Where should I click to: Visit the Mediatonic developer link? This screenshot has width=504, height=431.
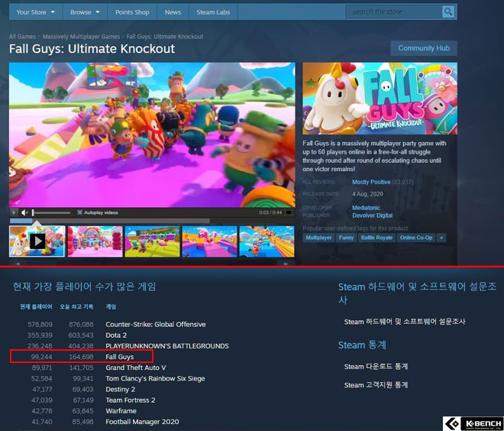[366, 208]
